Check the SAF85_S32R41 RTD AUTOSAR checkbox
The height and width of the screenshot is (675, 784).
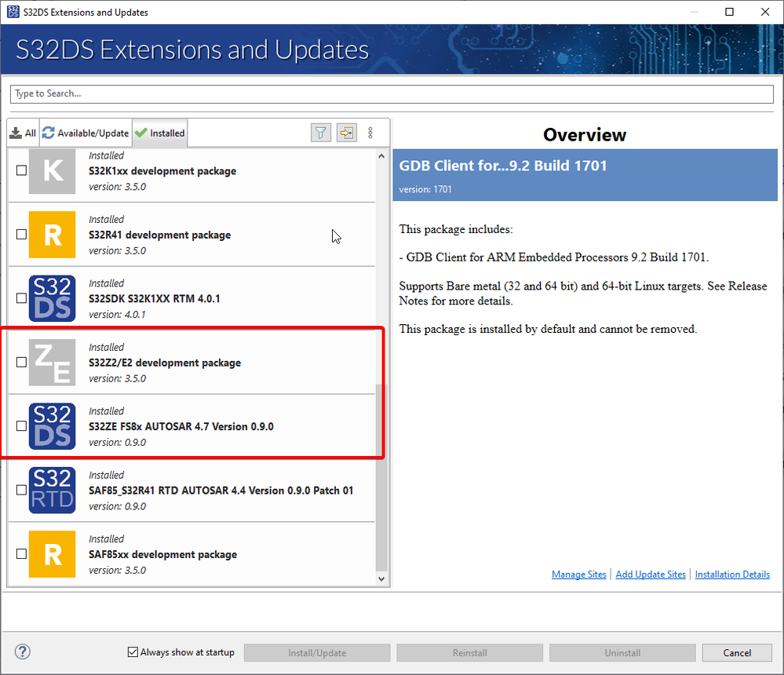coord(21,490)
